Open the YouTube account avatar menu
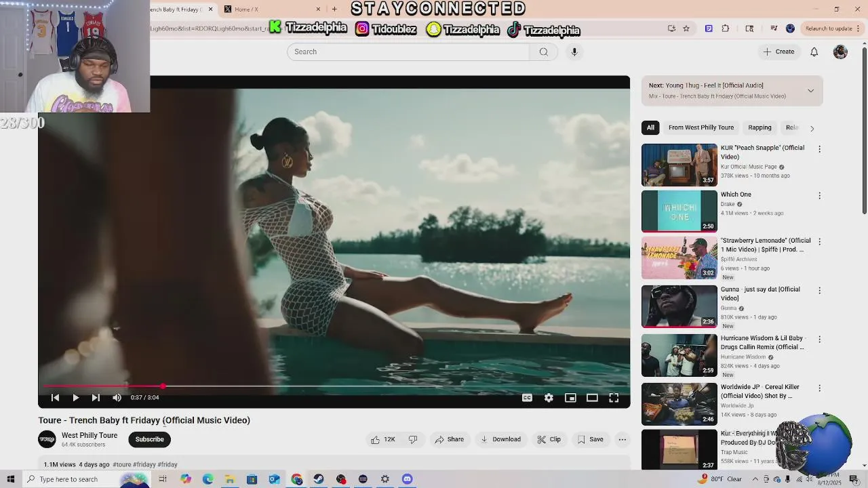This screenshot has width=868, height=488. [x=840, y=52]
